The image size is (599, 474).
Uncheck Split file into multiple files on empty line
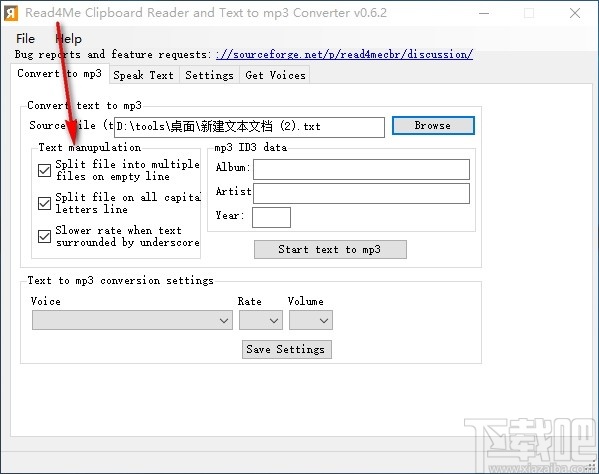pyautogui.click(x=44, y=170)
